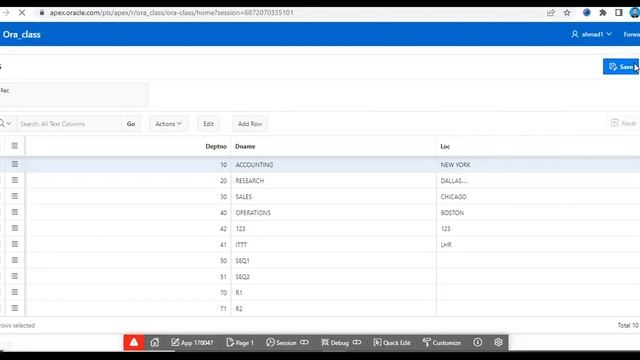Screen dimensions: 640x360
Task: Click the address bar URL
Action: point(171,13)
